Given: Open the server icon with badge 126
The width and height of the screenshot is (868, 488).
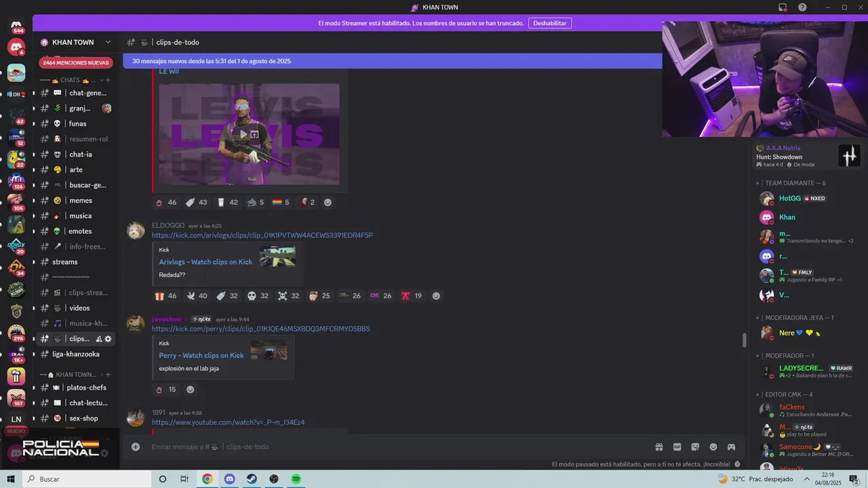Looking at the screenshot, I should coord(16,181).
